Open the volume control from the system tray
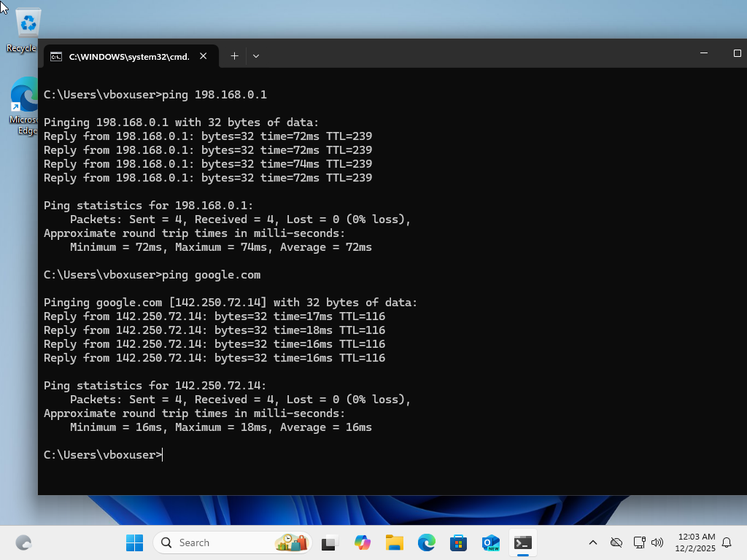Screen dimensions: 747x560 (x=659, y=542)
